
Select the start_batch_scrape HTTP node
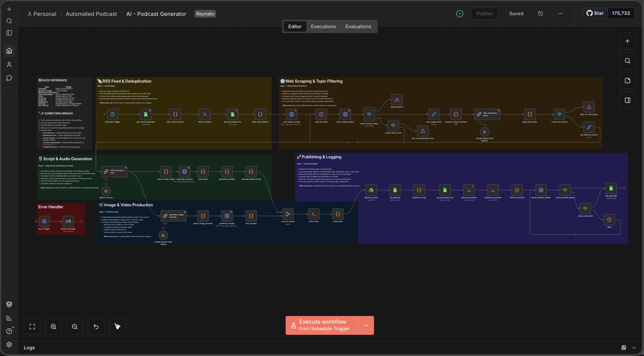(291, 114)
